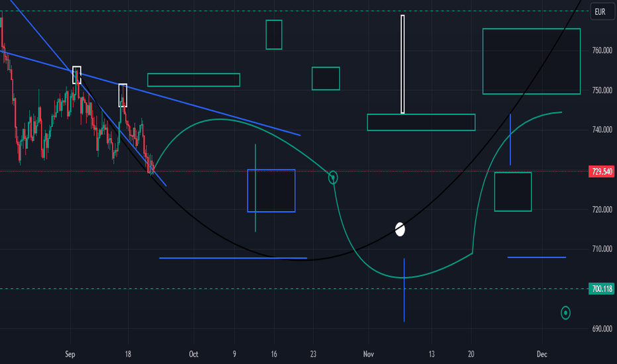
Task: Click the Sep date label on time axis
Action: (70, 354)
